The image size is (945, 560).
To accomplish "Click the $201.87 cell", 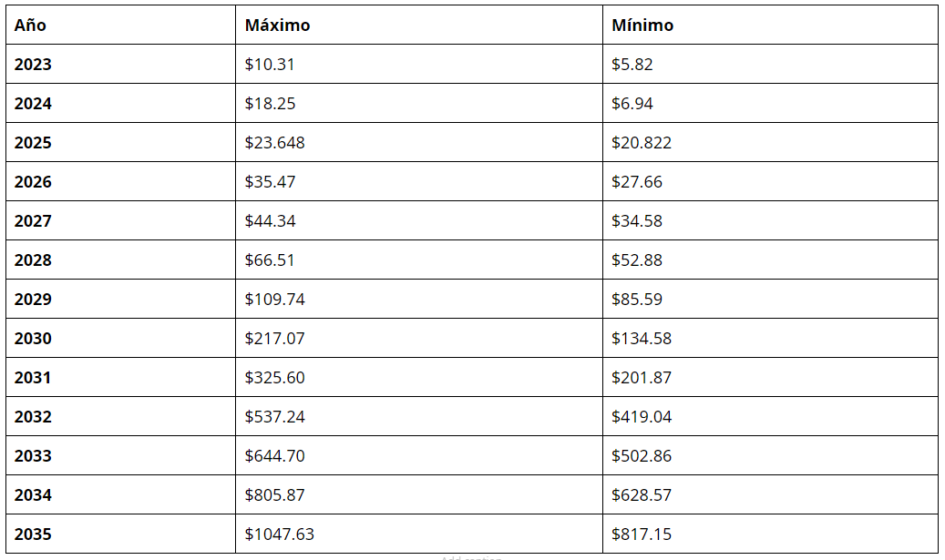I will click(x=770, y=377).
